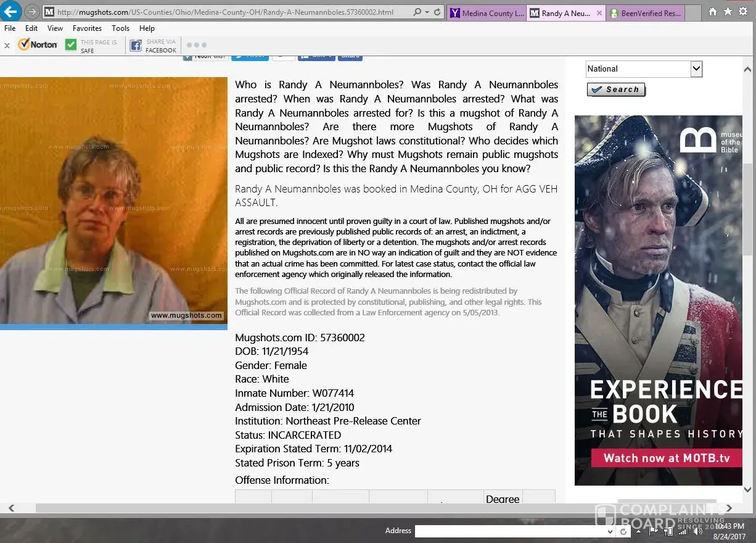Click the Norton toolbar logo
This screenshot has width=756, height=543.
point(38,44)
